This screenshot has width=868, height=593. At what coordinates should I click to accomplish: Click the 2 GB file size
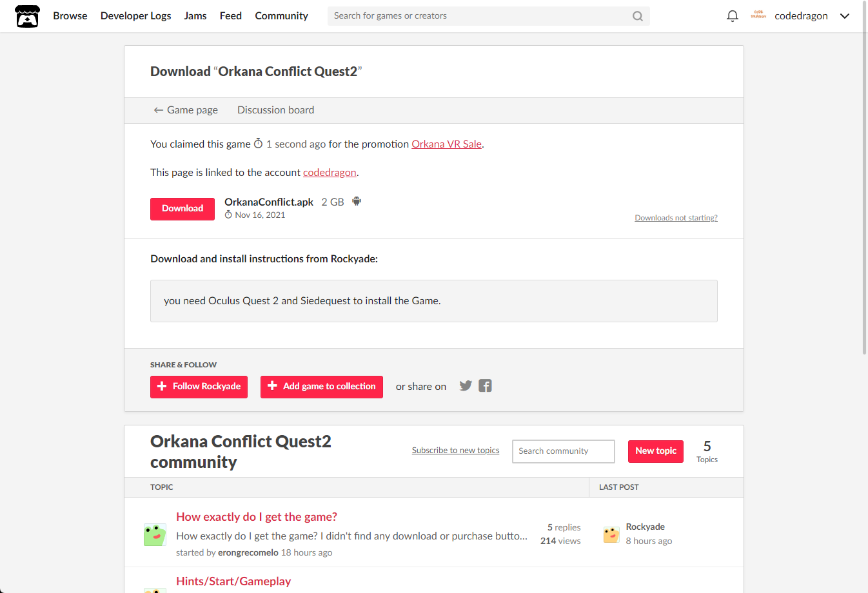[333, 202]
